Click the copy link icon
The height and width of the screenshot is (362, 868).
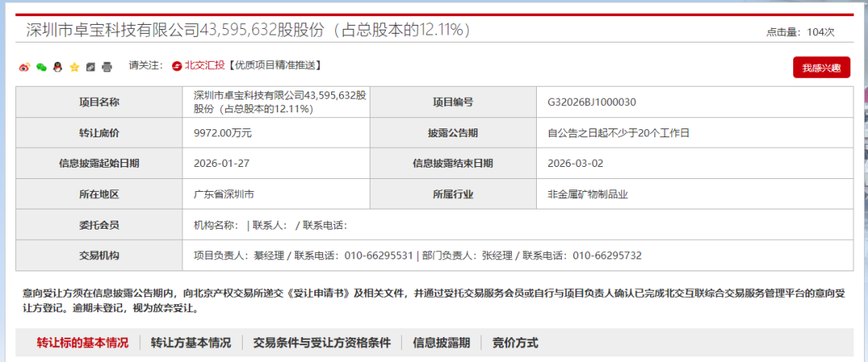[x=90, y=67]
